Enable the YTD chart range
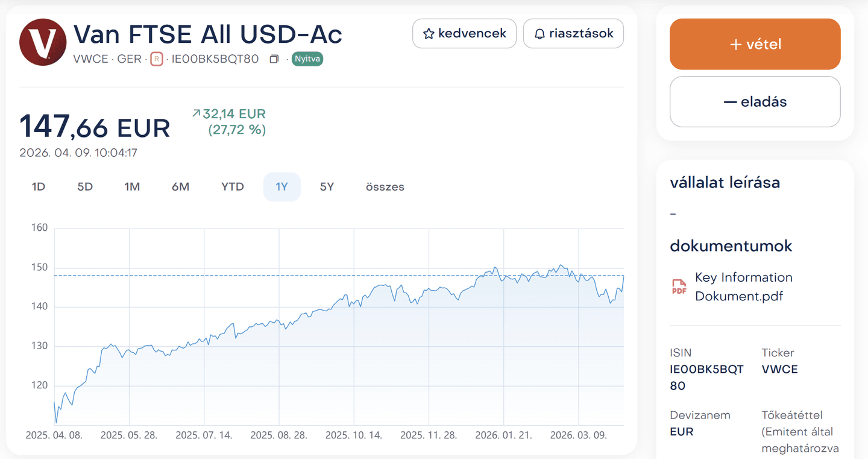Screen dimensions: 868x459 [232, 186]
